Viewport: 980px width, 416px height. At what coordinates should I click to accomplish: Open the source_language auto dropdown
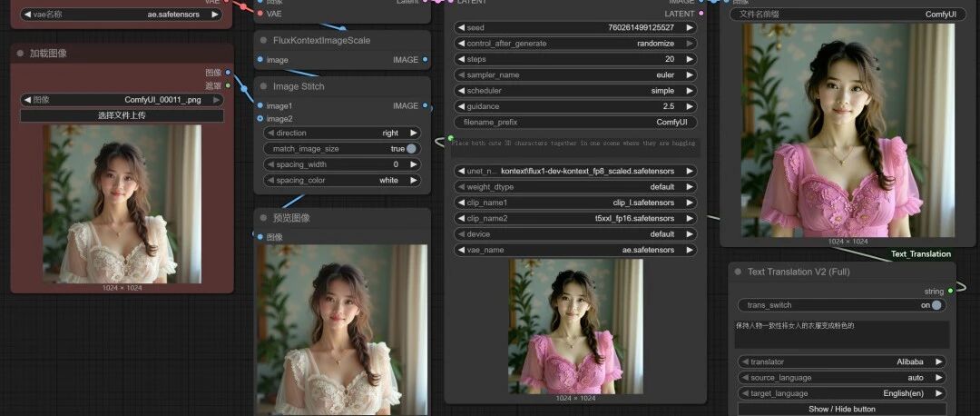(842, 378)
